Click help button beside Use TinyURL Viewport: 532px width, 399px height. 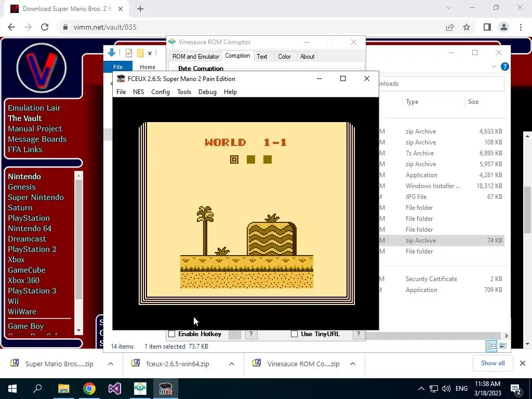coord(358,334)
